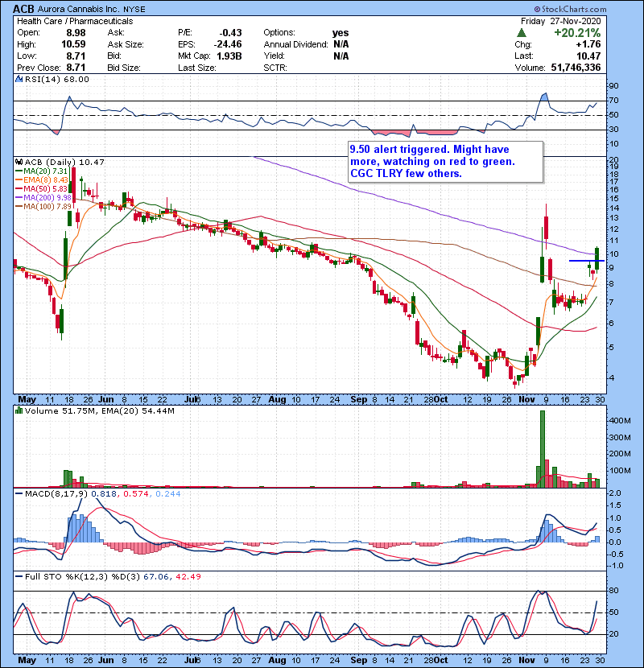Screen dimensions: 644x668
Task: Click the P/E value -0.43
Action: [x=230, y=33]
